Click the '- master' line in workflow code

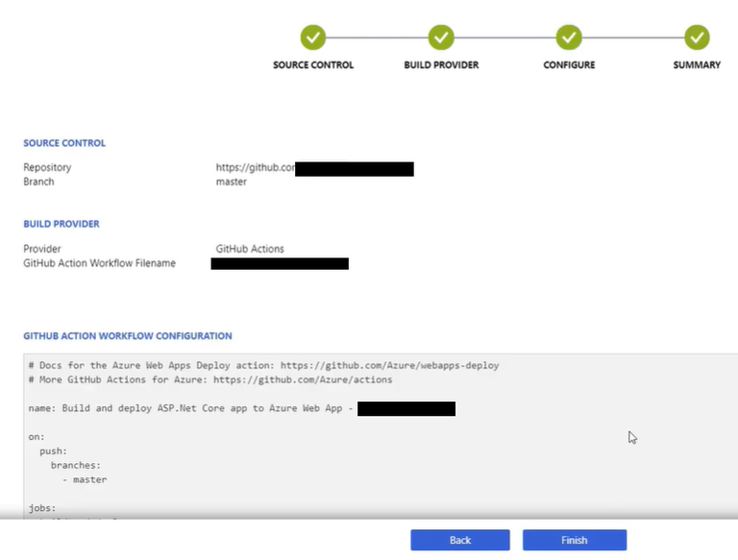pyautogui.click(x=85, y=479)
